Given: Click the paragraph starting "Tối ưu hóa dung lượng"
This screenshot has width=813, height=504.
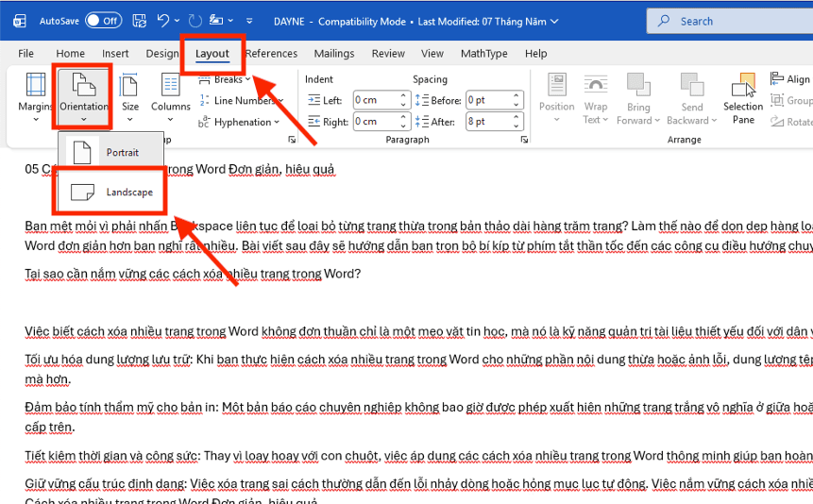Looking at the screenshot, I should tap(418, 369).
